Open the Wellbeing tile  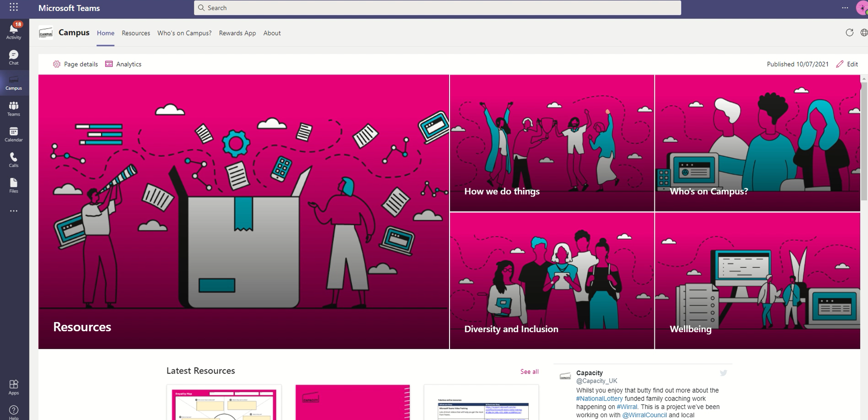(757, 281)
